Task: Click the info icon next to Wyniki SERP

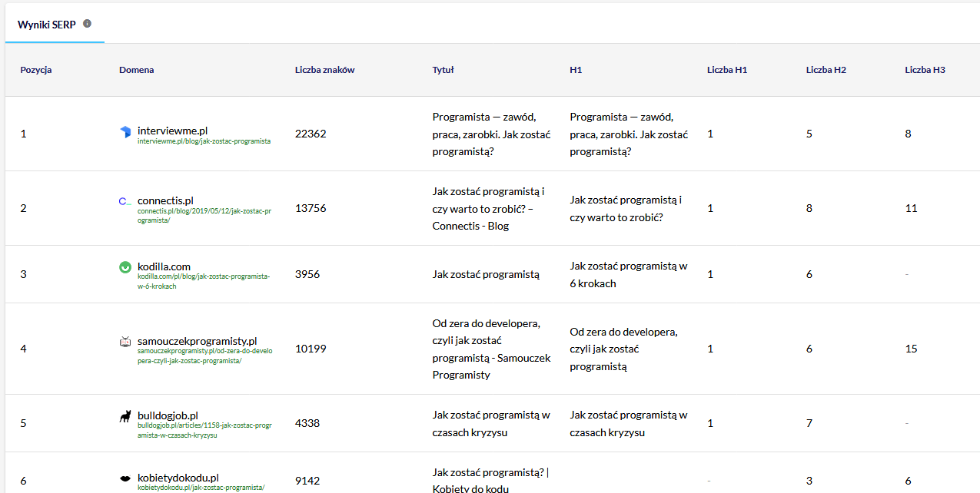Action: 87,24
